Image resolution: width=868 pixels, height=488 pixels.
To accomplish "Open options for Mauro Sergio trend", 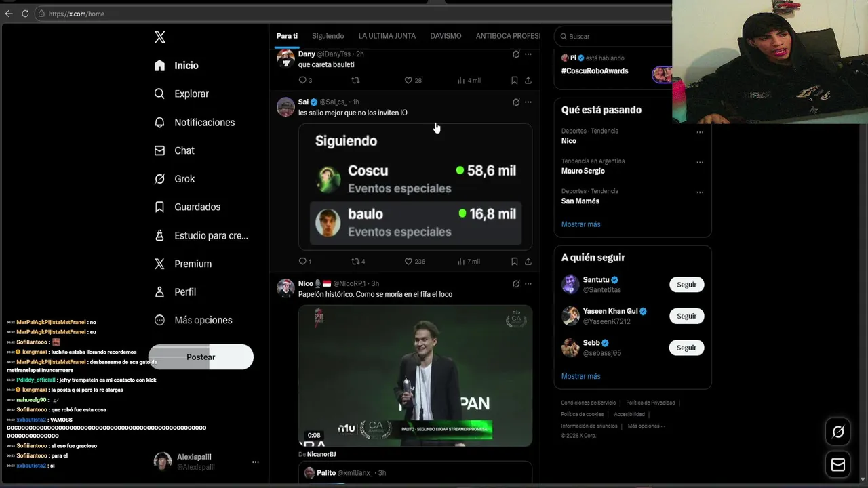I will tap(700, 162).
